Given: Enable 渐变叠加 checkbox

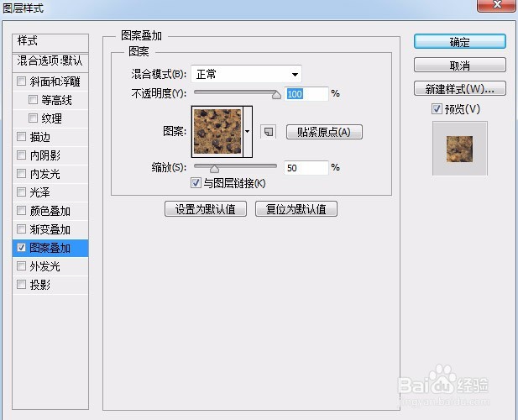Looking at the screenshot, I should 22,229.
